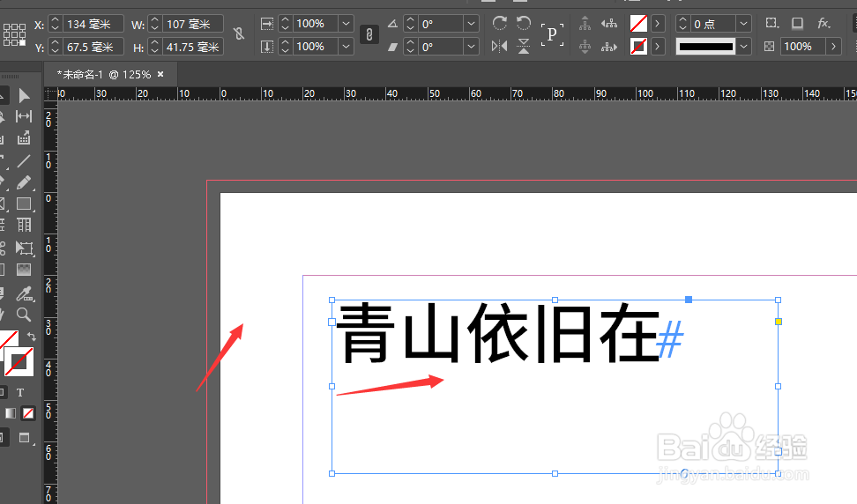Viewport: 857px width, 504px height.
Task: Expand the fill color options arrow
Action: [658, 24]
